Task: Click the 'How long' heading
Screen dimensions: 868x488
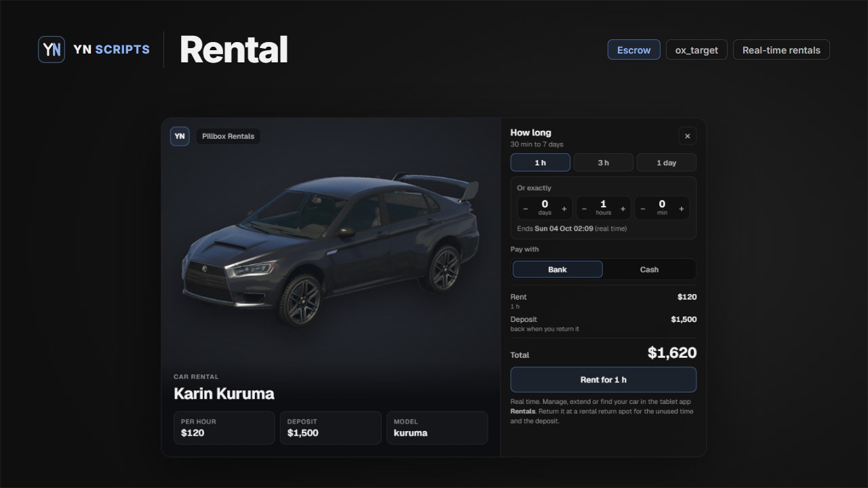Action: (531, 133)
